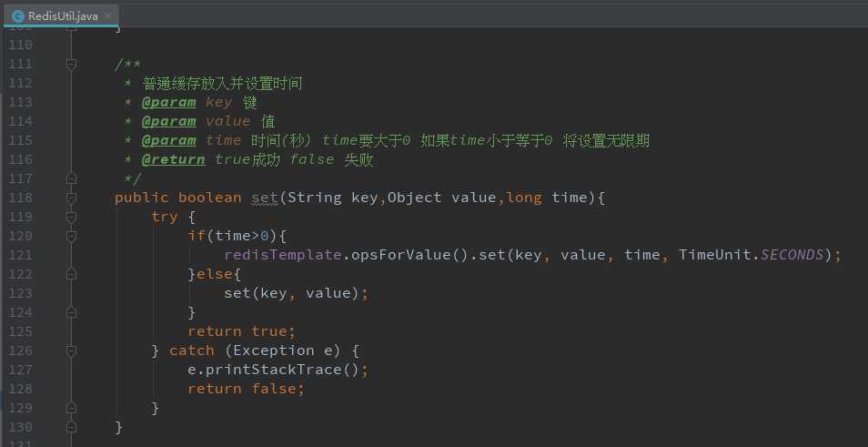Close the RedisUtil.java editor tab
Image resolution: width=868 pixels, height=447 pixels.
(107, 15)
